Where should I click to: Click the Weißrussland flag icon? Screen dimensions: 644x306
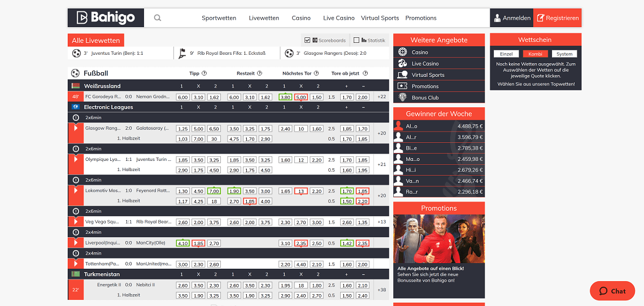click(76, 86)
